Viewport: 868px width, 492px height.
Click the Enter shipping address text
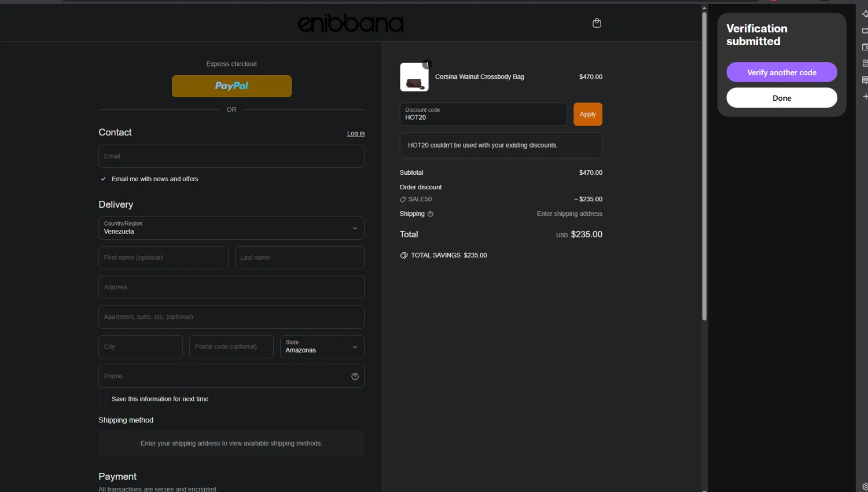coord(569,214)
